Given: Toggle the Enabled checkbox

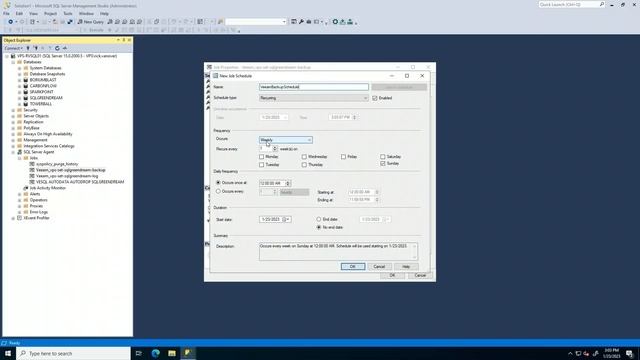Looking at the screenshot, I should point(375,98).
